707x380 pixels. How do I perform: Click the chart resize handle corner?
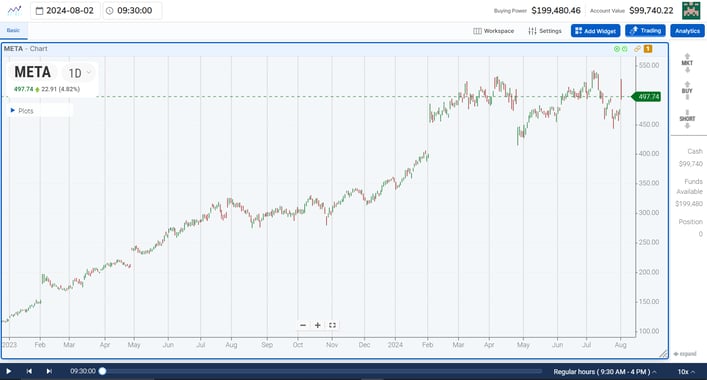[x=663, y=354]
